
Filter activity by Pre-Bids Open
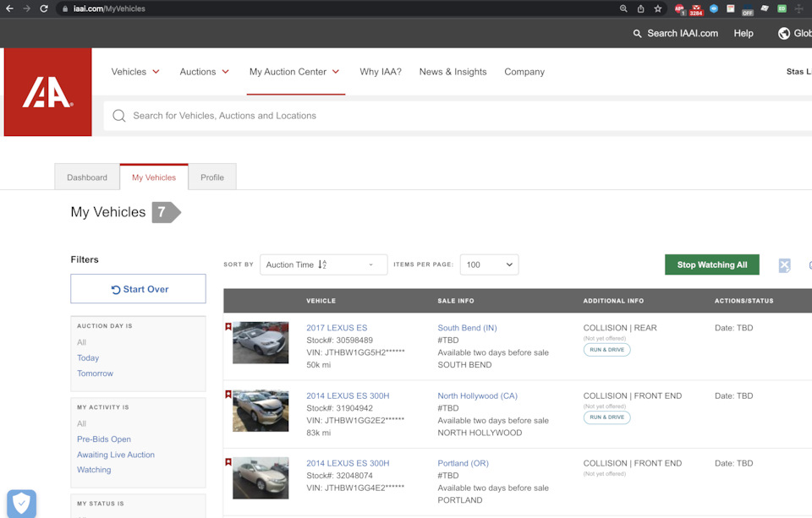103,439
